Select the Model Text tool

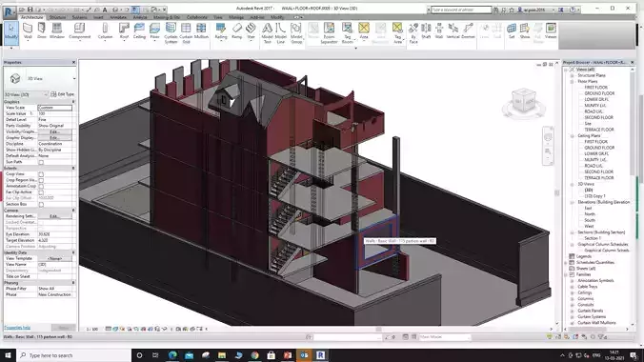[268, 33]
